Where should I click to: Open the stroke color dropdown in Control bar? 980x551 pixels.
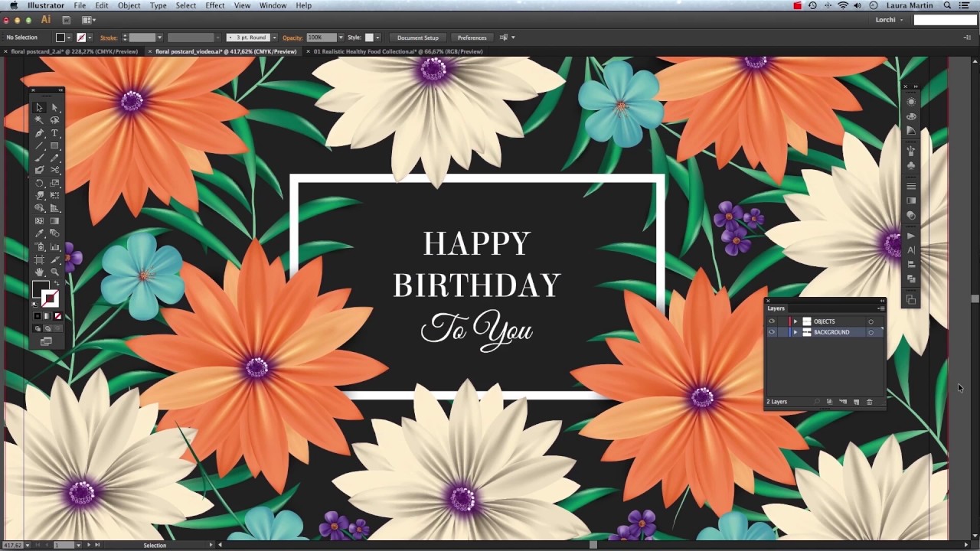90,37
